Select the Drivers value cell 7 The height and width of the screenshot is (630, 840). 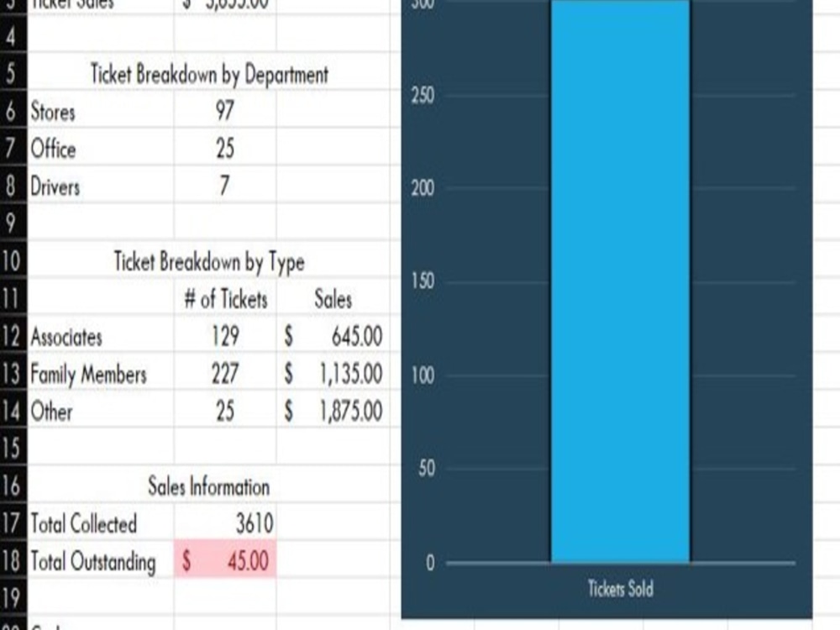pos(225,186)
